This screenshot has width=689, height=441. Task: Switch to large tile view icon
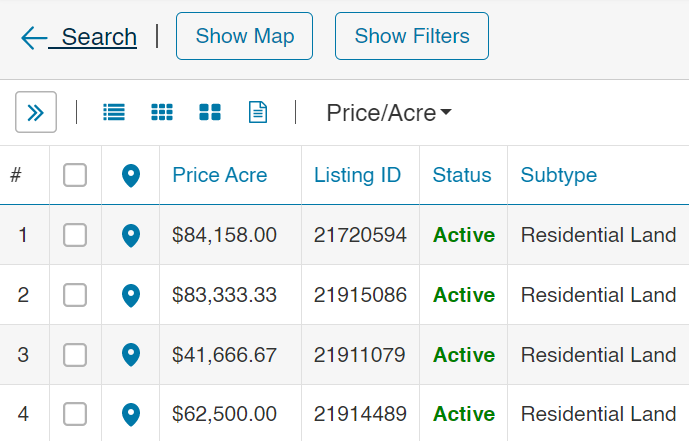point(210,112)
